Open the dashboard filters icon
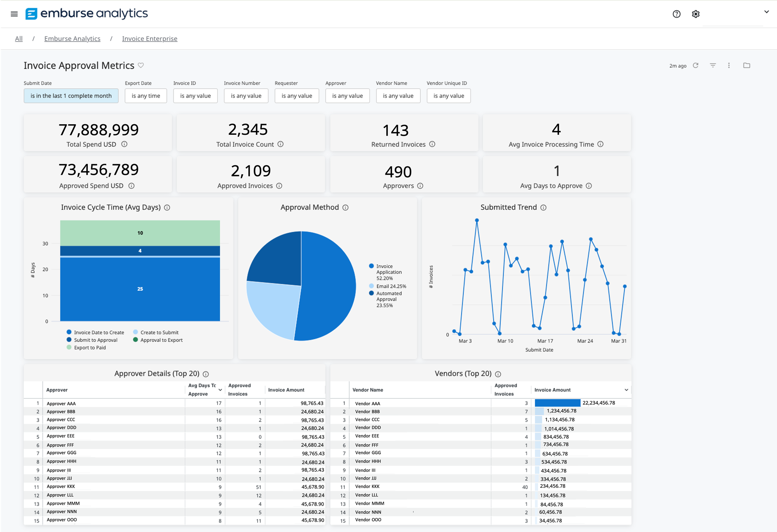Screen dimensions: 777x532 713,65
